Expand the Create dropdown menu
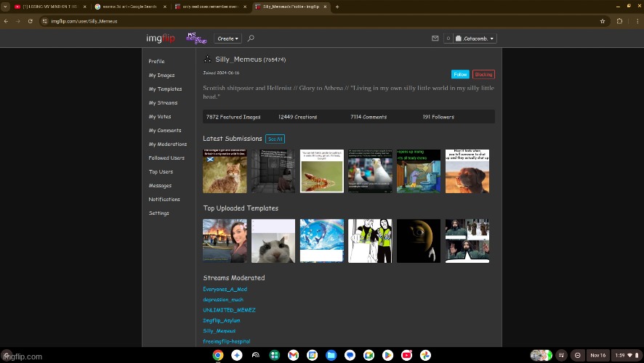Image resolution: width=644 pixels, height=363 pixels. (228, 38)
